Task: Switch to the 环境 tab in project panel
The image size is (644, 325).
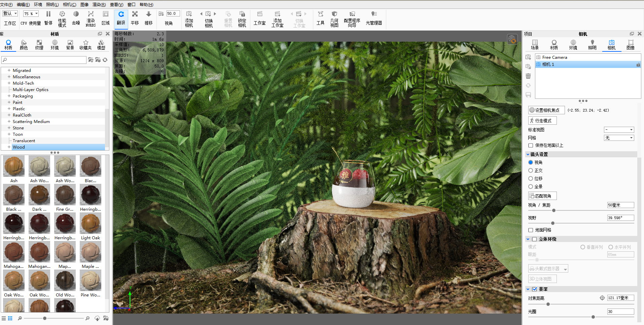Action: click(573, 45)
